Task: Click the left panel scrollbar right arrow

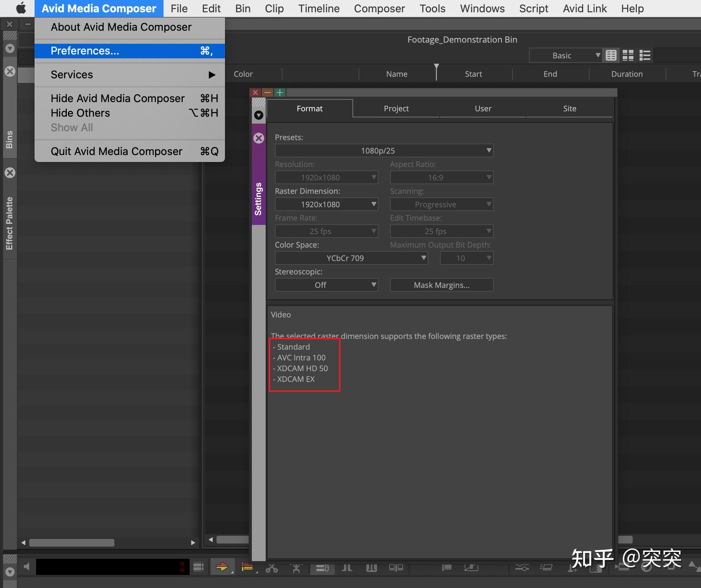Action: pyautogui.click(x=193, y=542)
